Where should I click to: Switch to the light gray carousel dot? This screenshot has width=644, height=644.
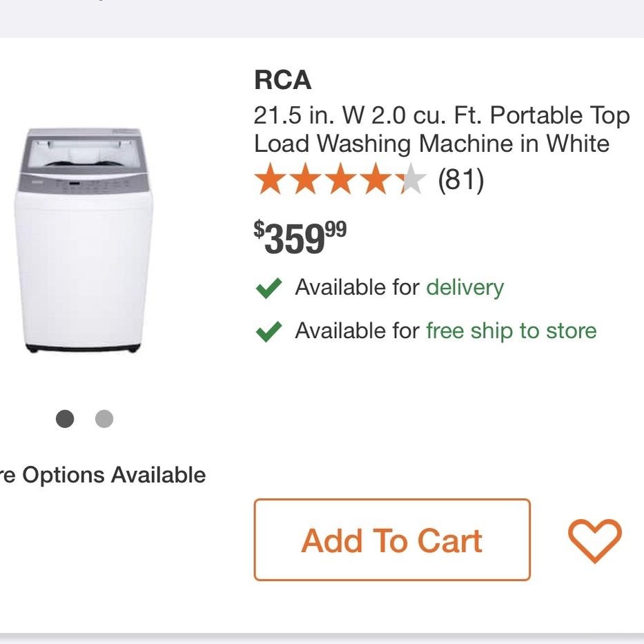click(x=104, y=418)
